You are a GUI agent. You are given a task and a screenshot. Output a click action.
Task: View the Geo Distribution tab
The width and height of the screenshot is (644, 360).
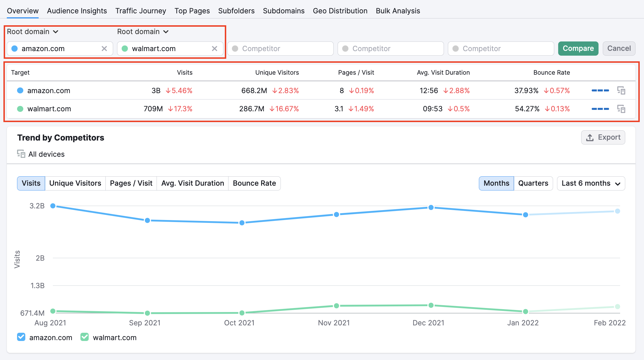tap(340, 11)
